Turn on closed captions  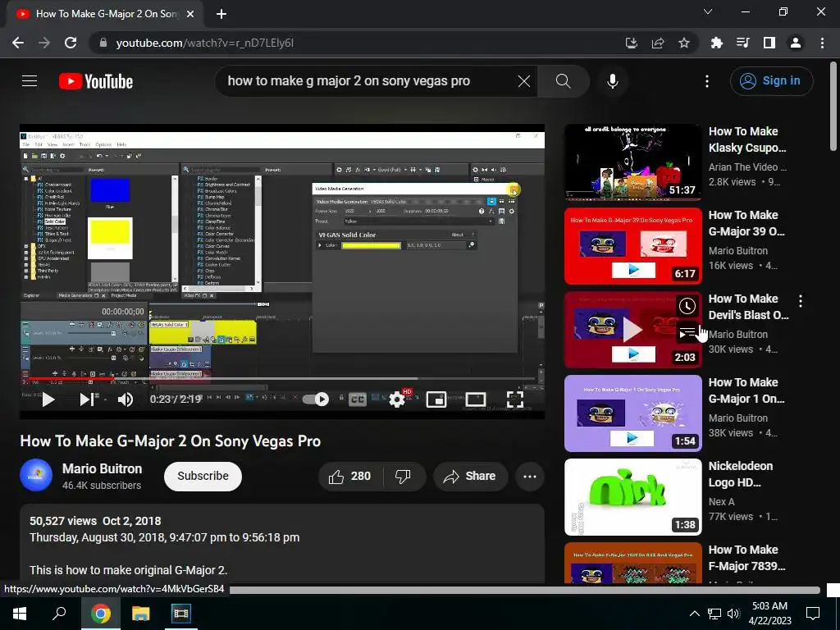click(x=357, y=399)
